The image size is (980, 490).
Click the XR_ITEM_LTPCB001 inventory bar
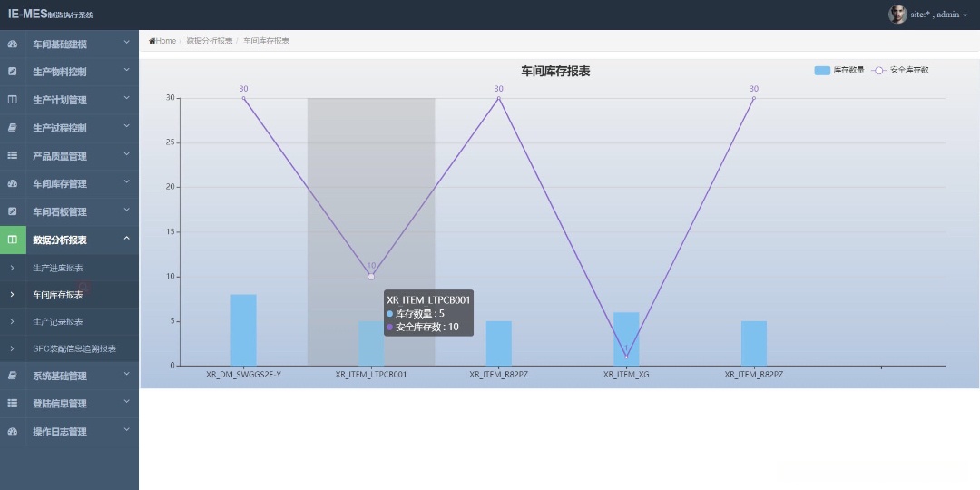pos(370,343)
